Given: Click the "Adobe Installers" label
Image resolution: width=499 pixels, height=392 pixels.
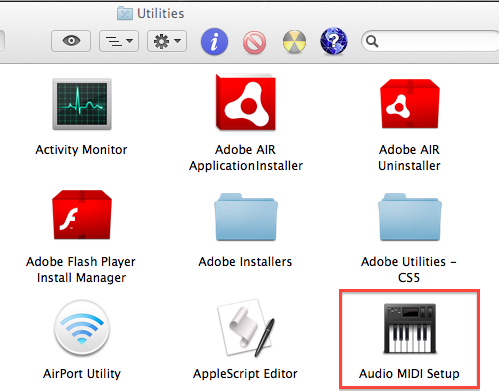Looking at the screenshot, I should [x=245, y=262].
